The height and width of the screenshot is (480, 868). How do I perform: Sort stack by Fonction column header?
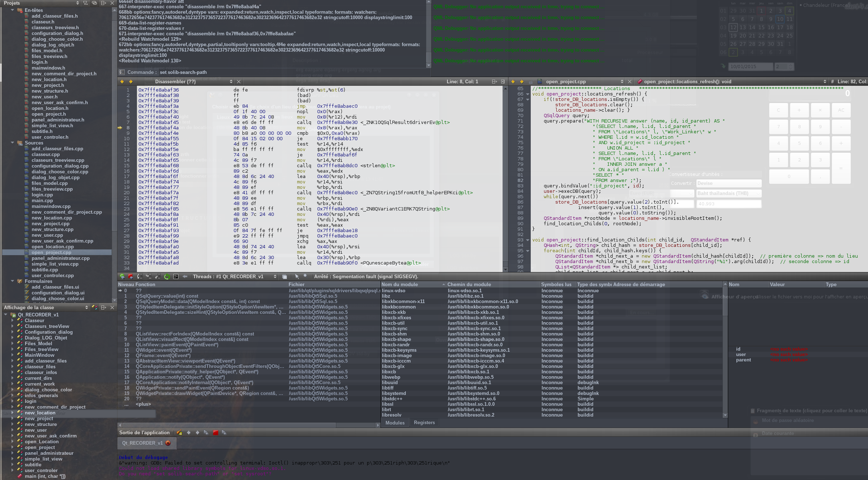212,284
